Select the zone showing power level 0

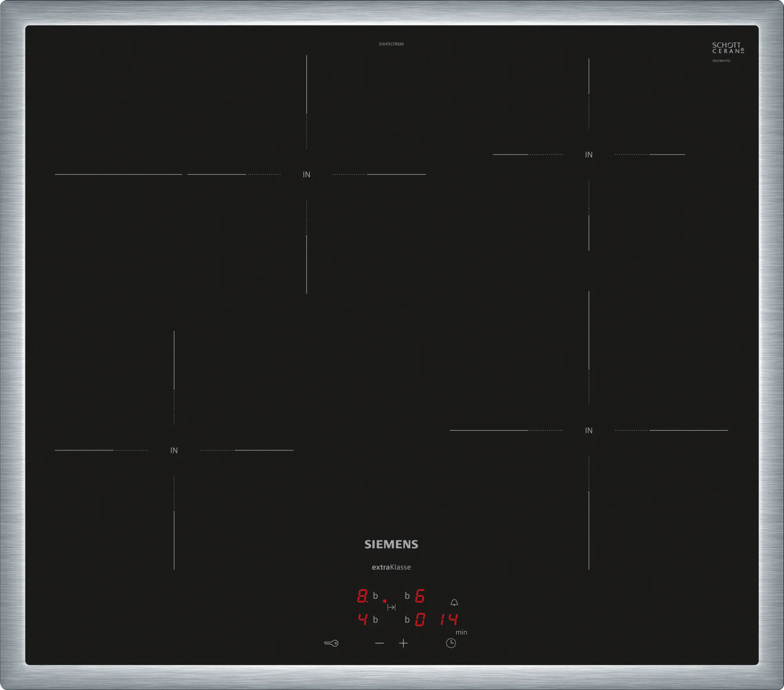click(419, 620)
